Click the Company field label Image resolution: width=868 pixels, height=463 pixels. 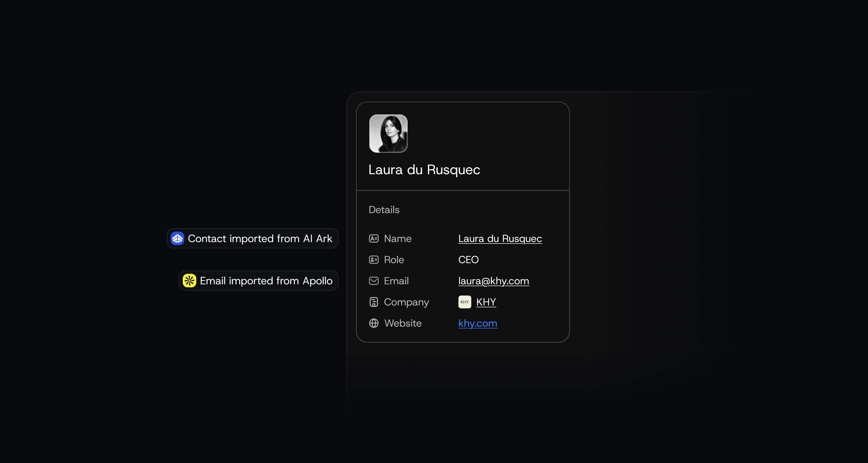(406, 302)
